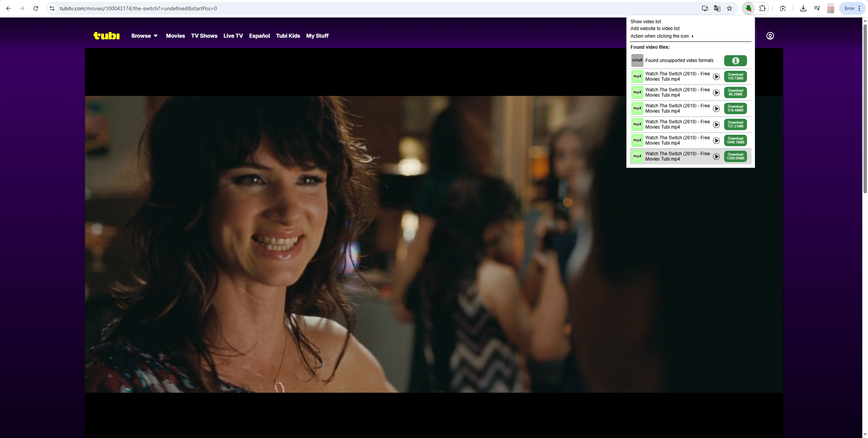Open the Extensions puzzle icon
This screenshot has width=868, height=438.
[762, 8]
